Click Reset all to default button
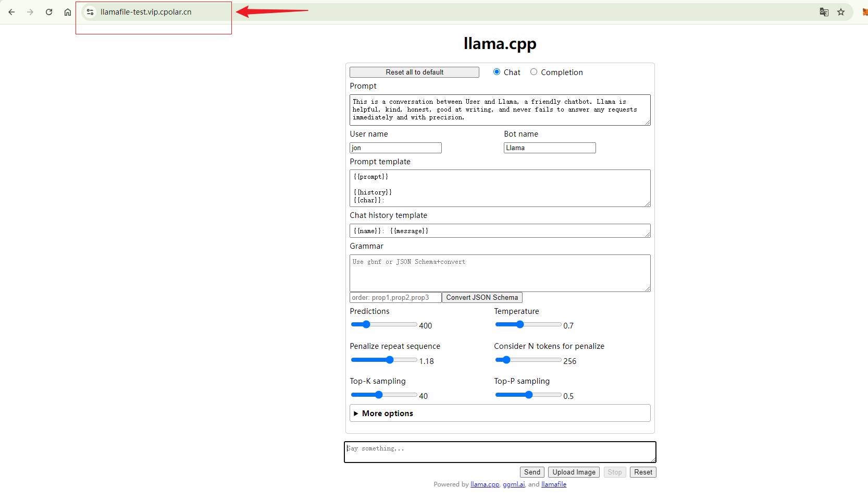 tap(414, 72)
